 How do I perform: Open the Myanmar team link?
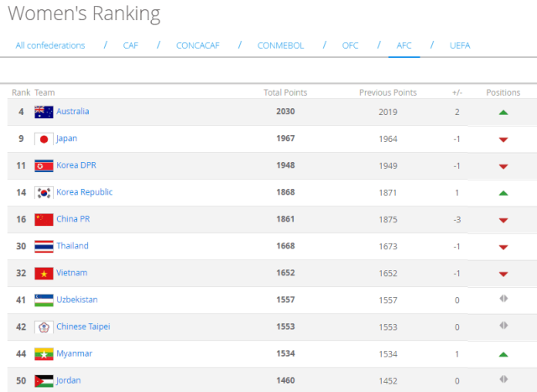(75, 353)
